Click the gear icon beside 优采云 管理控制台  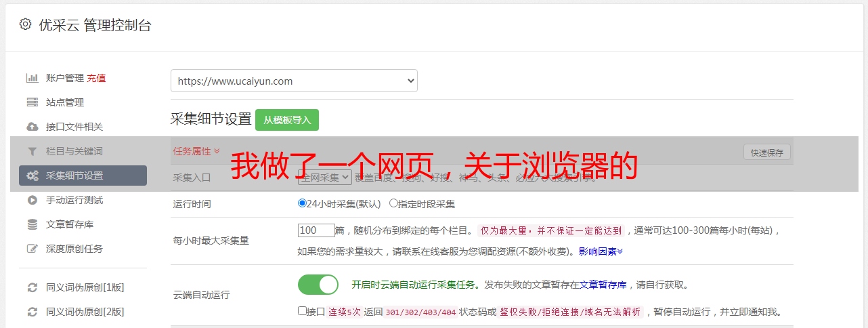pyautogui.click(x=25, y=24)
